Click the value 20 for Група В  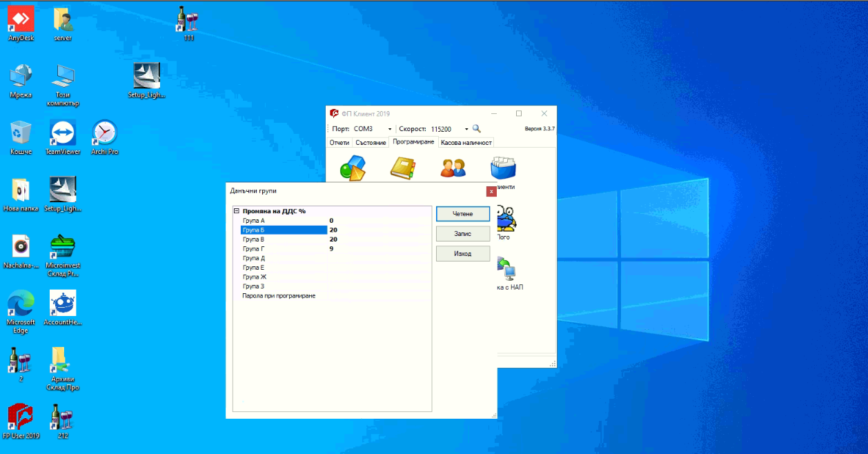pos(333,239)
